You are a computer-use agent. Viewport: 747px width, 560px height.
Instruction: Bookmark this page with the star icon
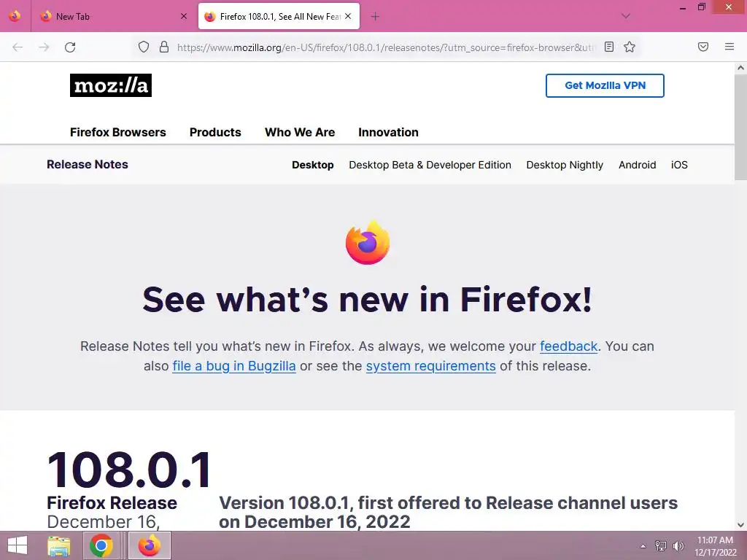click(x=630, y=47)
